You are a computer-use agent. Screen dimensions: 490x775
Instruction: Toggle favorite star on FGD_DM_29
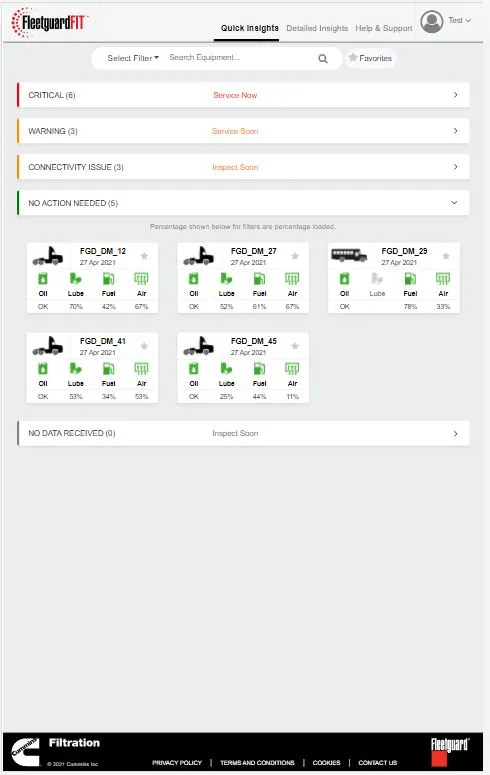click(446, 256)
